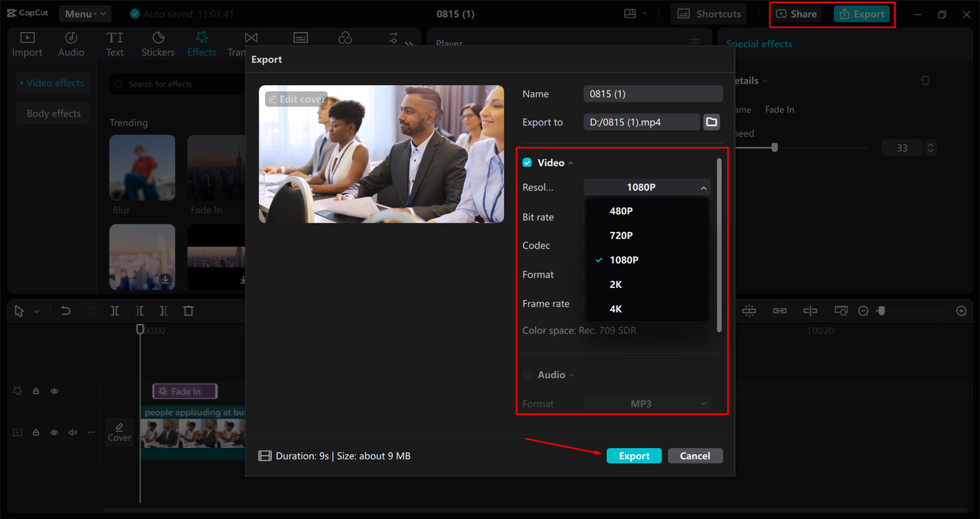Click the timeline zoom in plus icon
This screenshot has width=980, height=519.
(x=962, y=311)
